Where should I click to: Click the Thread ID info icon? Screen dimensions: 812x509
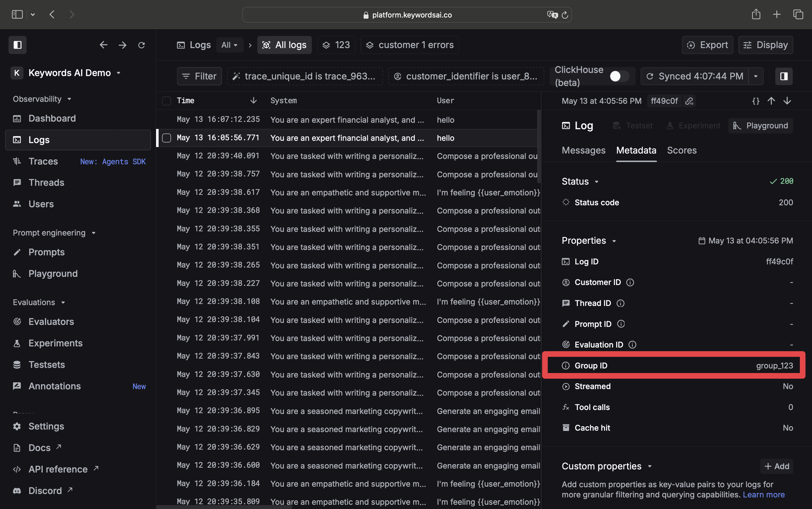620,303
